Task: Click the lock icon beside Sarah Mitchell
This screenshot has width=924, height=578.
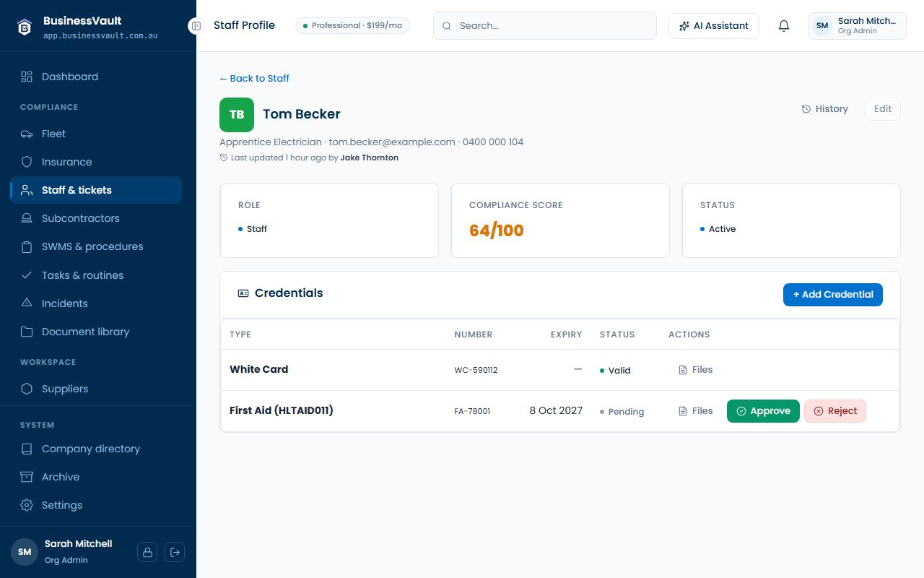Action: [147, 552]
